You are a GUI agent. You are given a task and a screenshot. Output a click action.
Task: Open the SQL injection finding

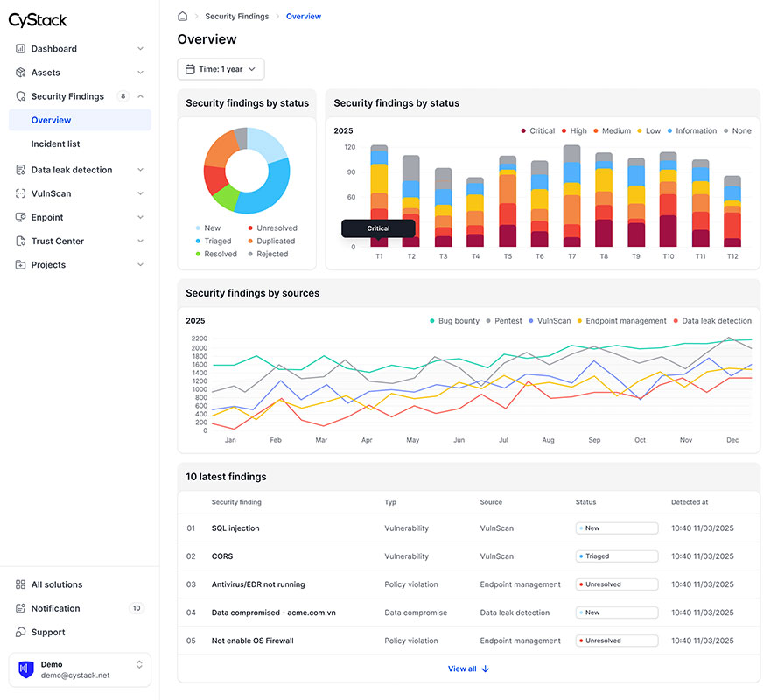coord(235,528)
